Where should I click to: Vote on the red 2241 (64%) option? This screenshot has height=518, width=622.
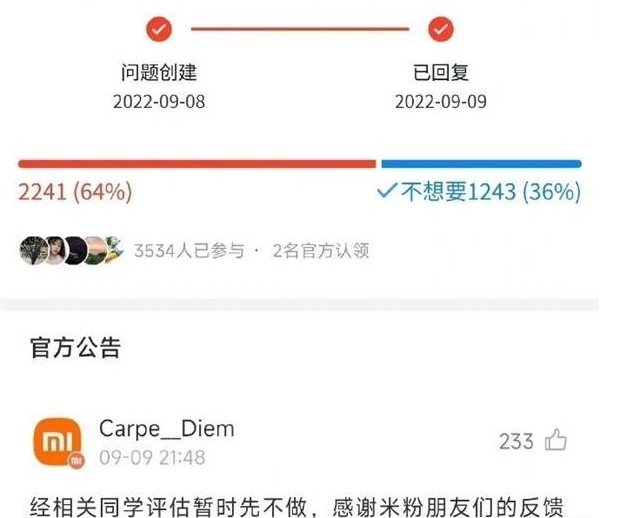point(75,192)
